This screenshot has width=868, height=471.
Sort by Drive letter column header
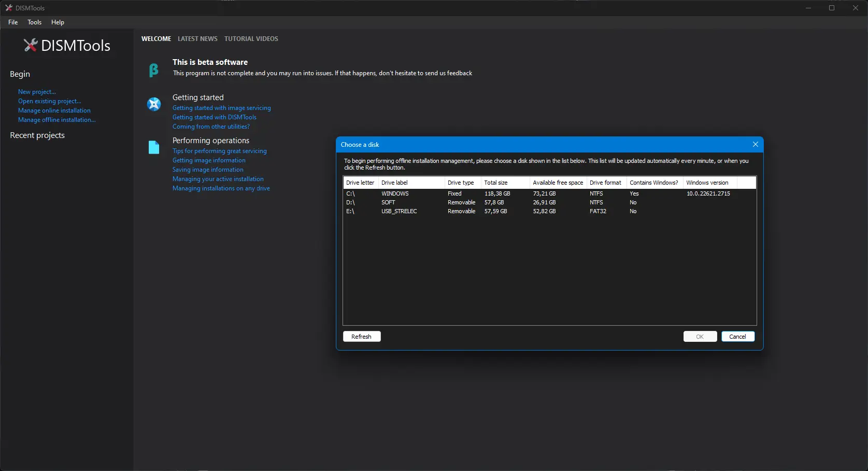coord(361,183)
